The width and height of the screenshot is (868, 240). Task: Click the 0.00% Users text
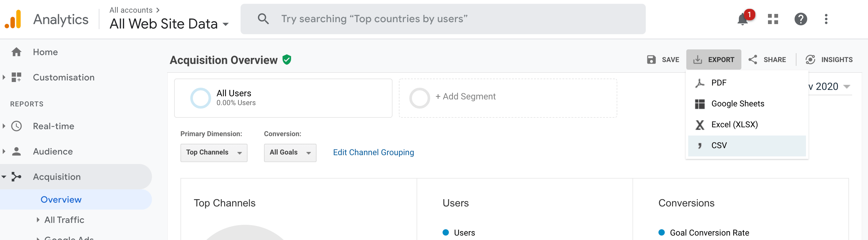tap(236, 103)
